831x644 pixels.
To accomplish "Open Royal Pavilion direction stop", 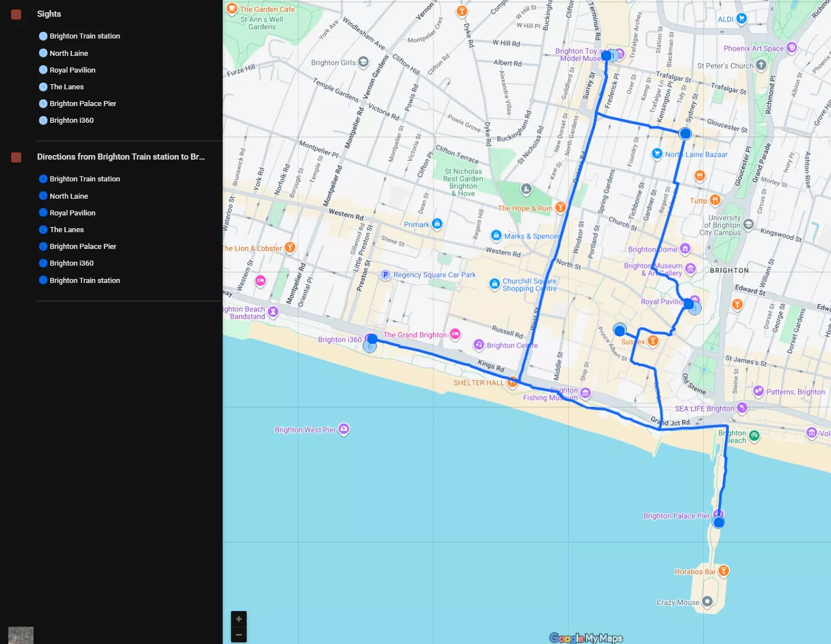I will coord(73,213).
